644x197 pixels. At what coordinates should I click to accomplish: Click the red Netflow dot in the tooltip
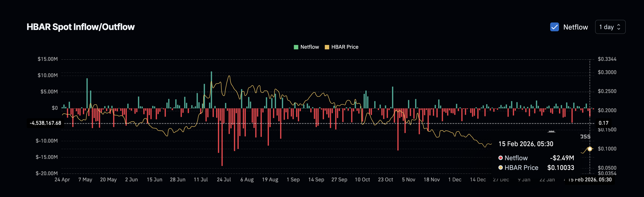pyautogui.click(x=500, y=158)
